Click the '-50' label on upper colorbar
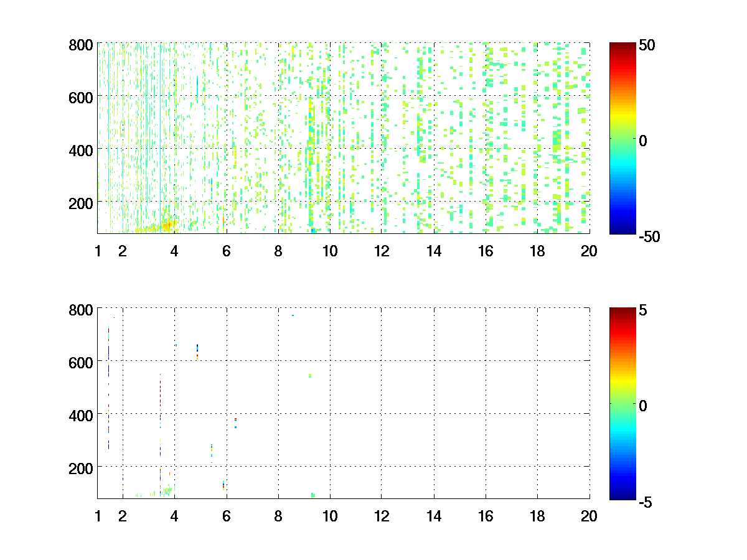 point(649,236)
